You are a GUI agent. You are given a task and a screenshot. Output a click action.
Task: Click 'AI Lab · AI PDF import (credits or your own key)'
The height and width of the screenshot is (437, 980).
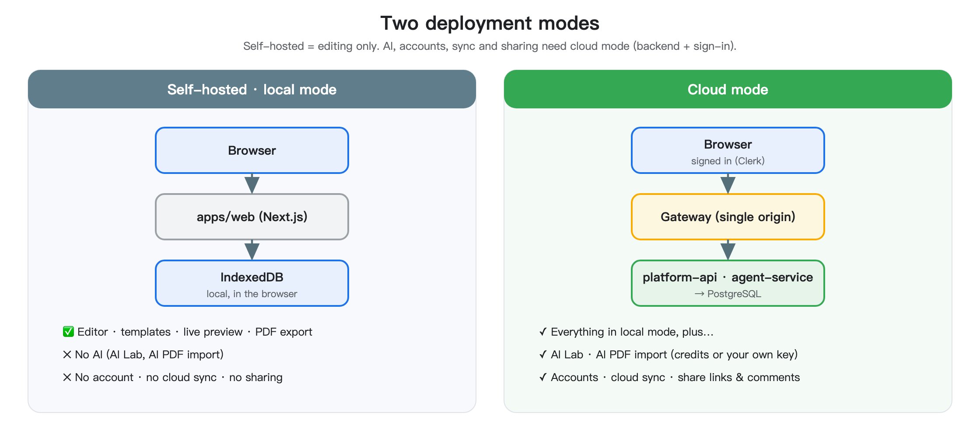click(x=674, y=354)
